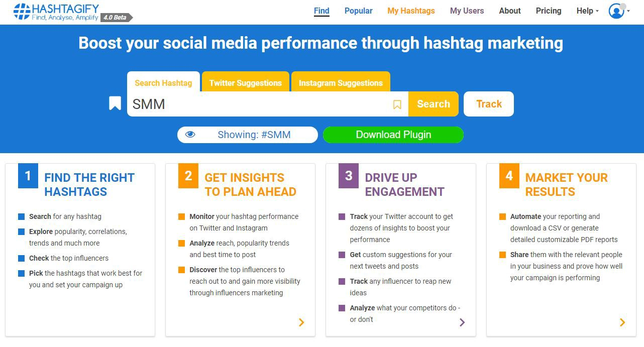This screenshot has width=644, height=347.
Task: Click the green Download Plugin button
Action: tap(393, 135)
